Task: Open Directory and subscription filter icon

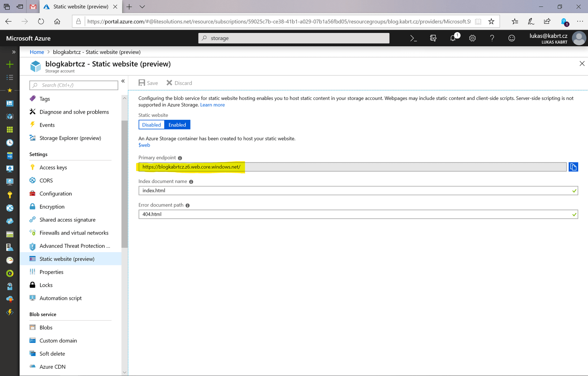Action: [x=433, y=38]
